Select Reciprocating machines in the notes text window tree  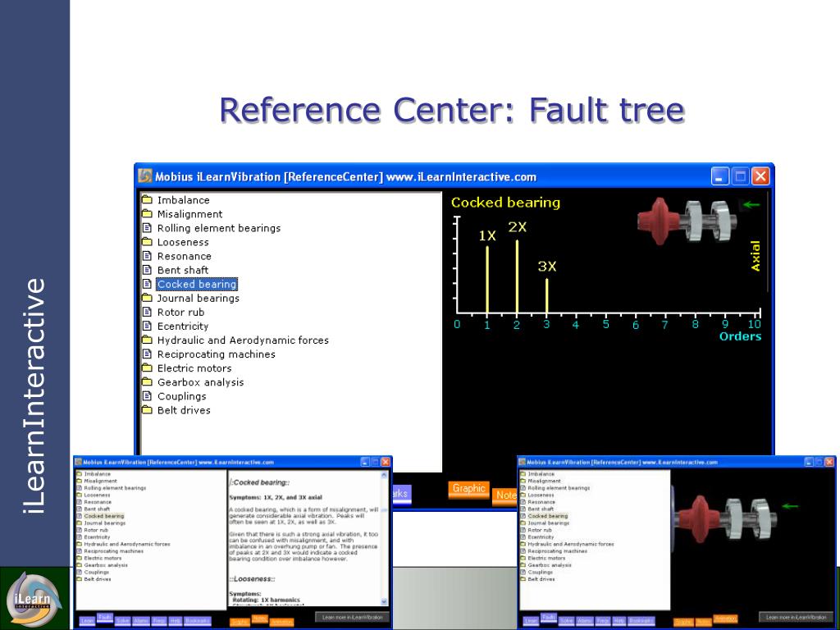tap(113, 550)
